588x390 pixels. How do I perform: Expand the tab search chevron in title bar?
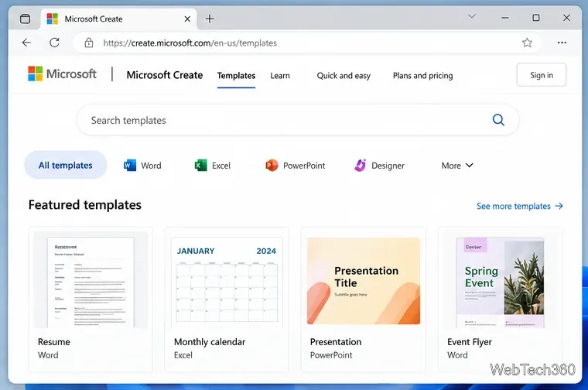(x=472, y=16)
